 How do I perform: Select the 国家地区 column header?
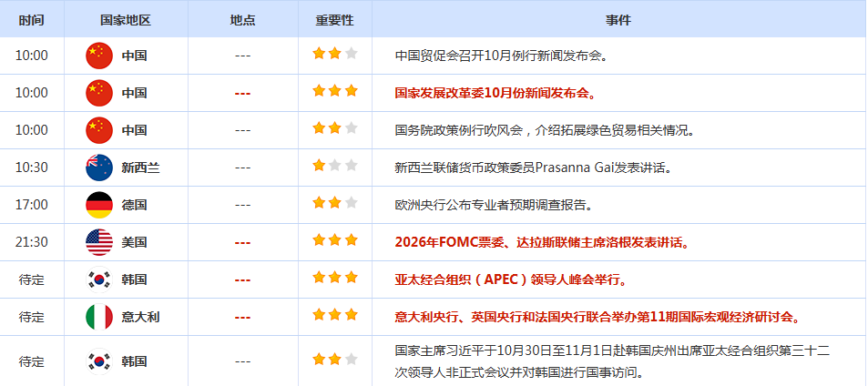[x=125, y=19]
